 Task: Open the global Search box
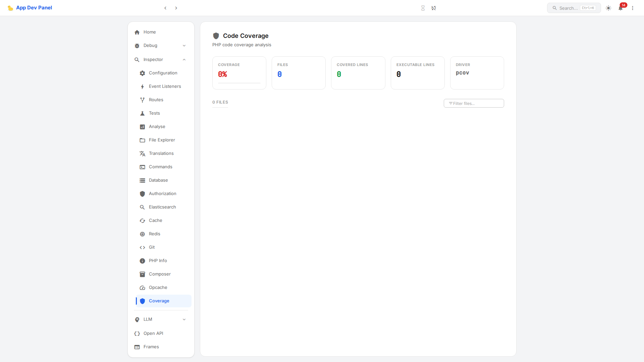[x=574, y=8]
